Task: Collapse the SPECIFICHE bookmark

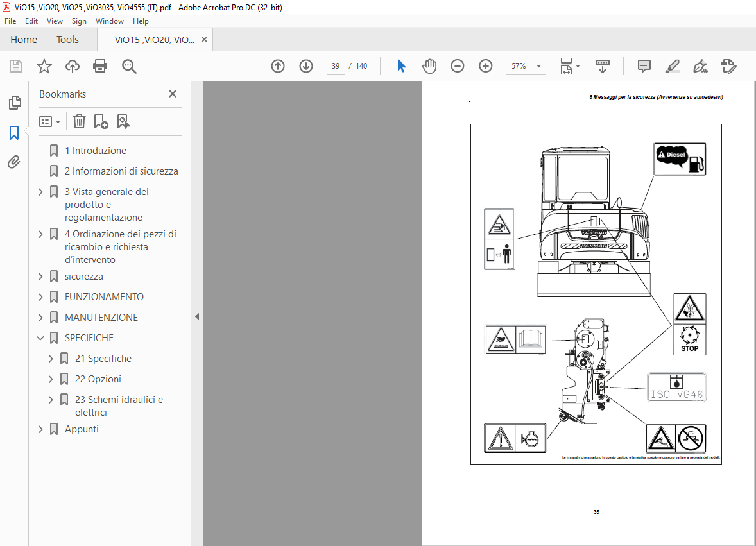Action: click(x=40, y=338)
